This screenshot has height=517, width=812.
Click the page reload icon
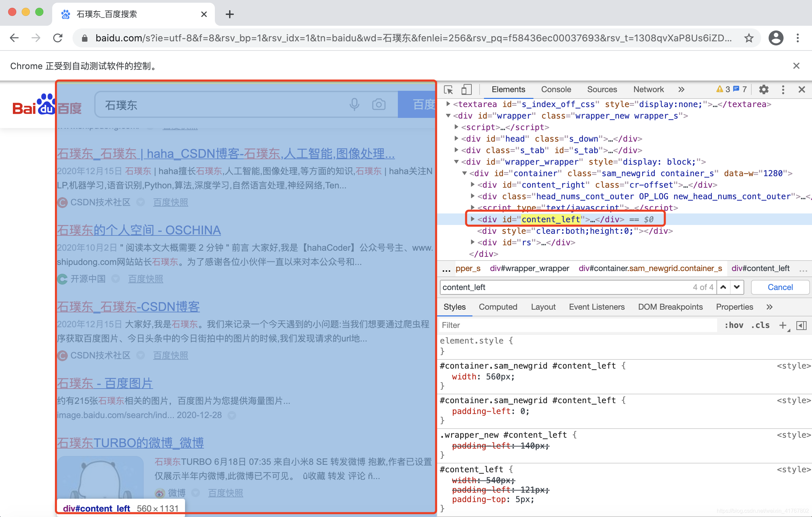pyautogui.click(x=58, y=38)
